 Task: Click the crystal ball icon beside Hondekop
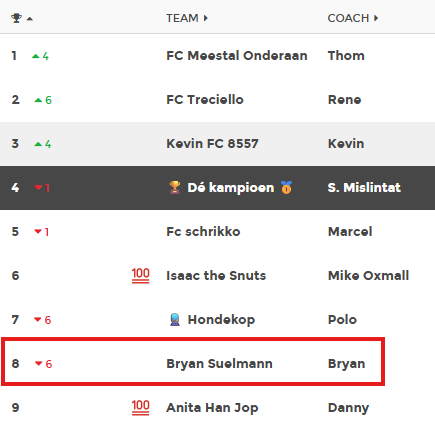click(175, 320)
